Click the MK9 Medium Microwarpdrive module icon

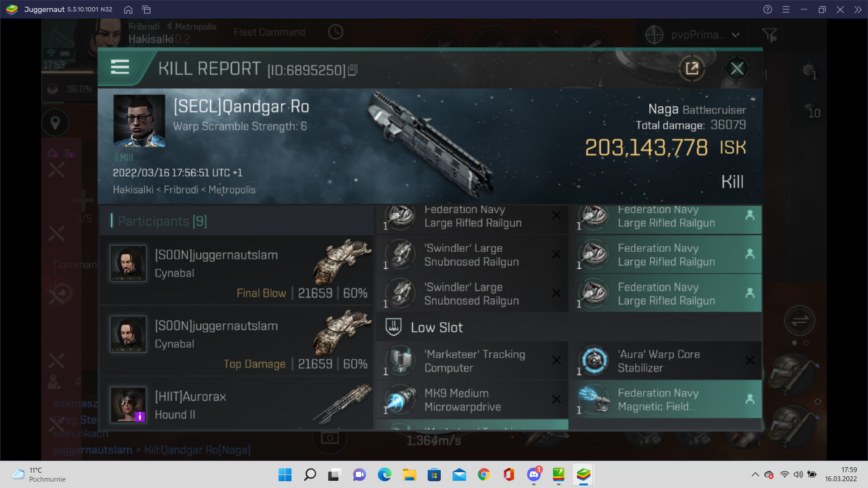[401, 399]
